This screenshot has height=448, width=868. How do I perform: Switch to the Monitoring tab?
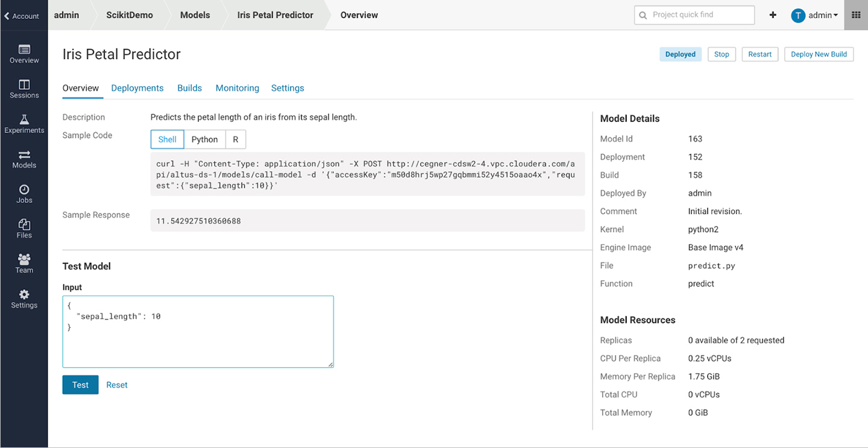click(x=237, y=88)
